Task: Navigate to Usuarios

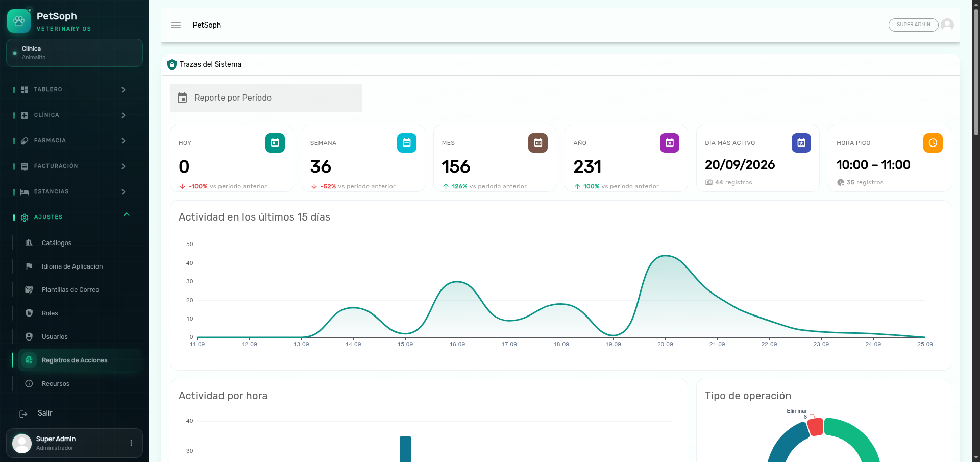Action: (80, 337)
